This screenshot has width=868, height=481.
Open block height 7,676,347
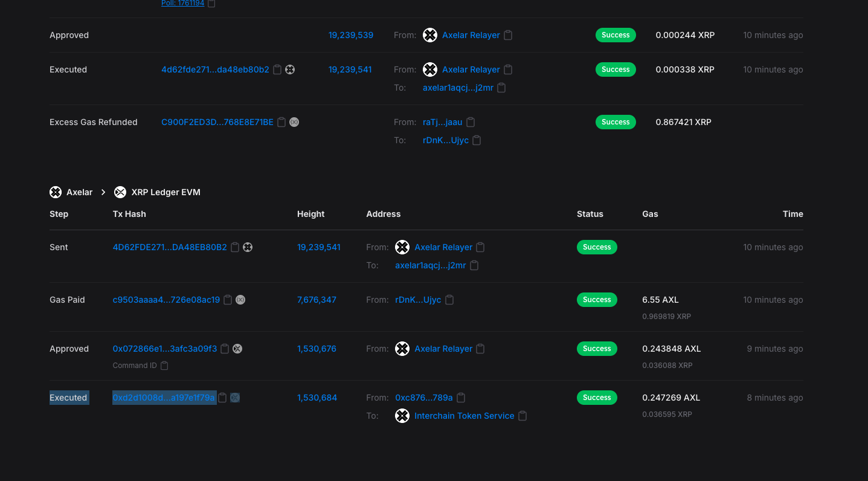[x=317, y=300]
